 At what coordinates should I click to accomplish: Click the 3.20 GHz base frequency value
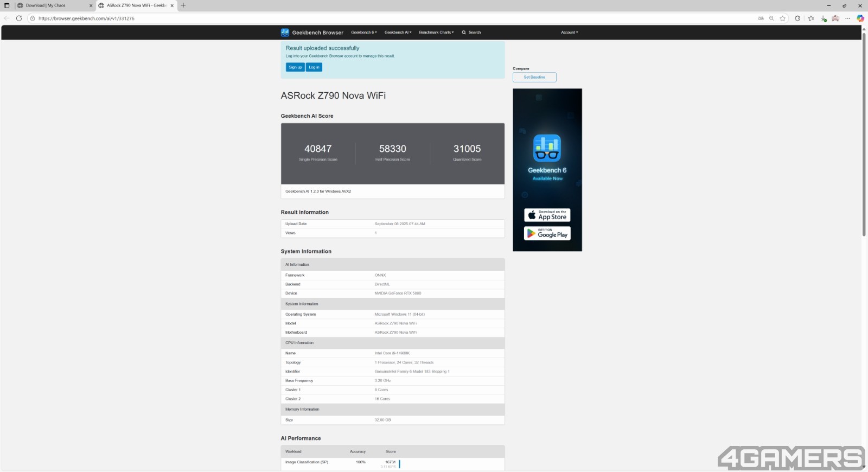point(382,381)
